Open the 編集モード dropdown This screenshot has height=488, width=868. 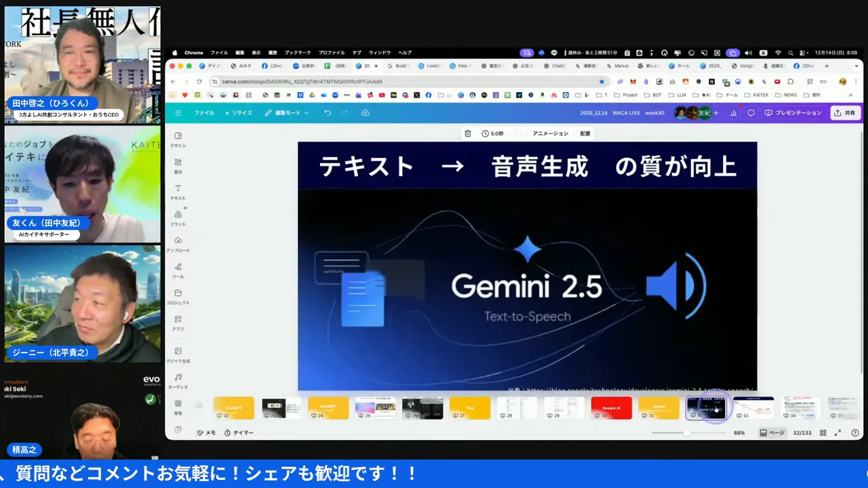tap(287, 113)
